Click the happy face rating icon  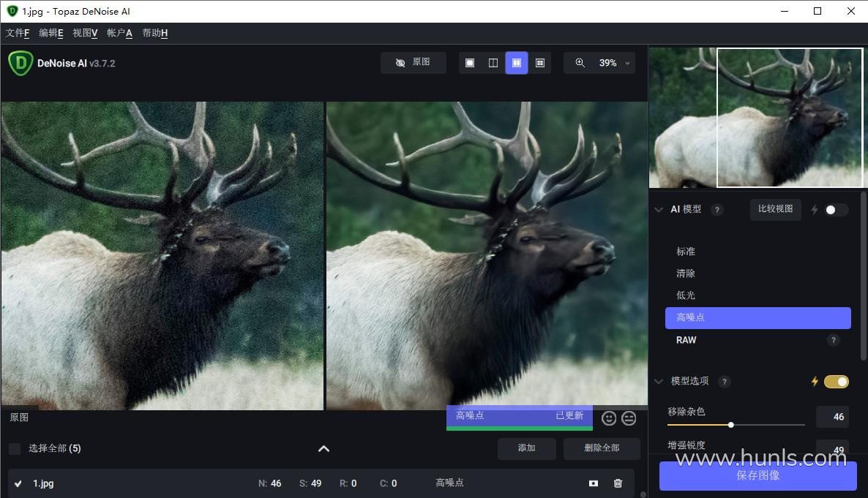tap(609, 418)
